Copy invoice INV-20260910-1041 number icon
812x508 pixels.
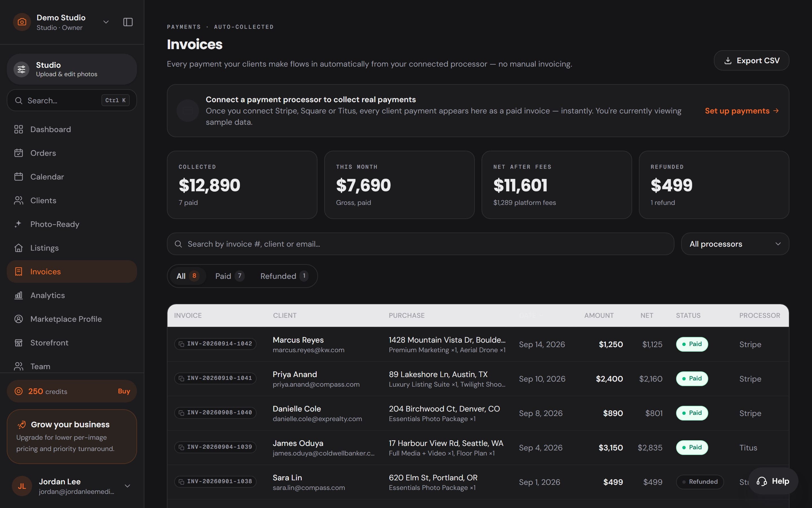click(182, 379)
